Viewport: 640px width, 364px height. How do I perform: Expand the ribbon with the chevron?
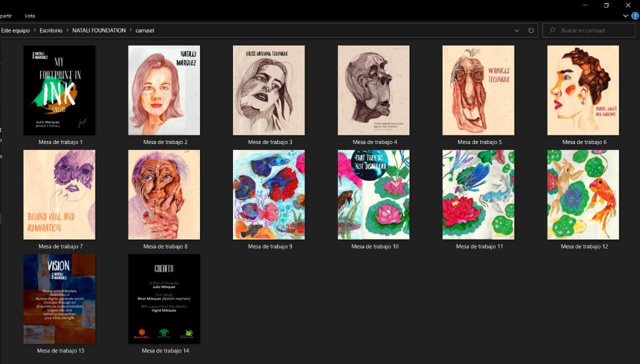[x=625, y=16]
